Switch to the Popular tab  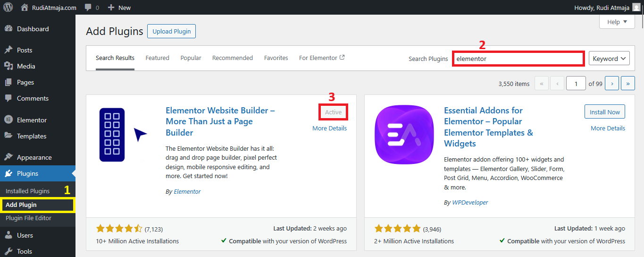tap(191, 58)
